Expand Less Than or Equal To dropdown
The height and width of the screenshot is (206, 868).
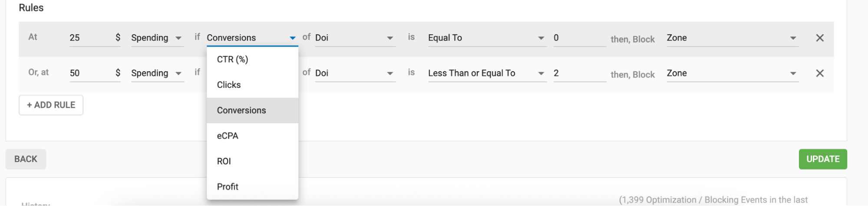point(486,73)
